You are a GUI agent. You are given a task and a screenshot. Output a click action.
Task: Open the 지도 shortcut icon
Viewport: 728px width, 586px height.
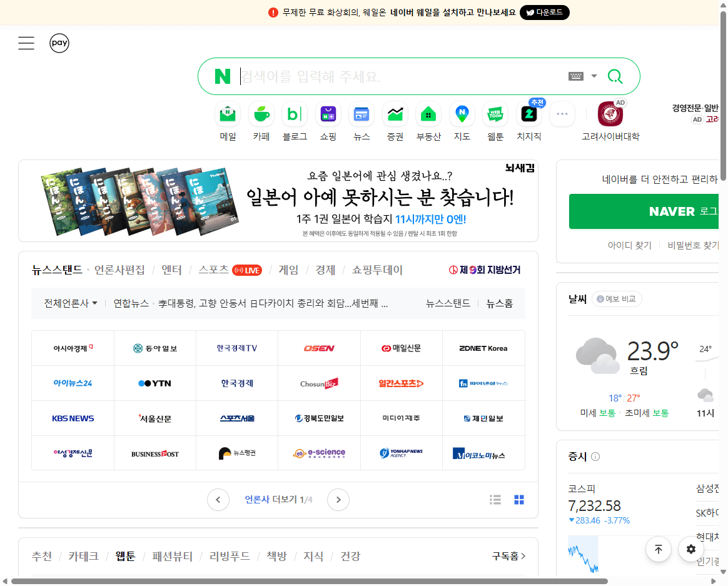tap(462, 114)
